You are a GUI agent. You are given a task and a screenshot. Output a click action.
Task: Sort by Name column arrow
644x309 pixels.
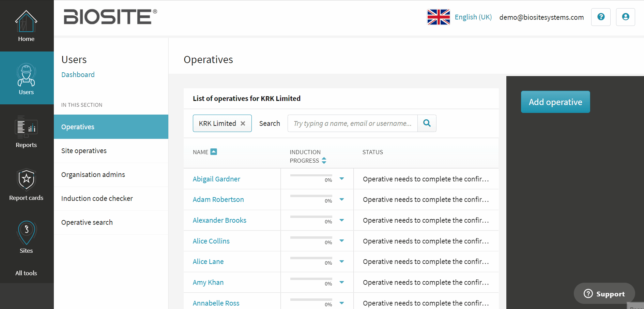point(214,152)
